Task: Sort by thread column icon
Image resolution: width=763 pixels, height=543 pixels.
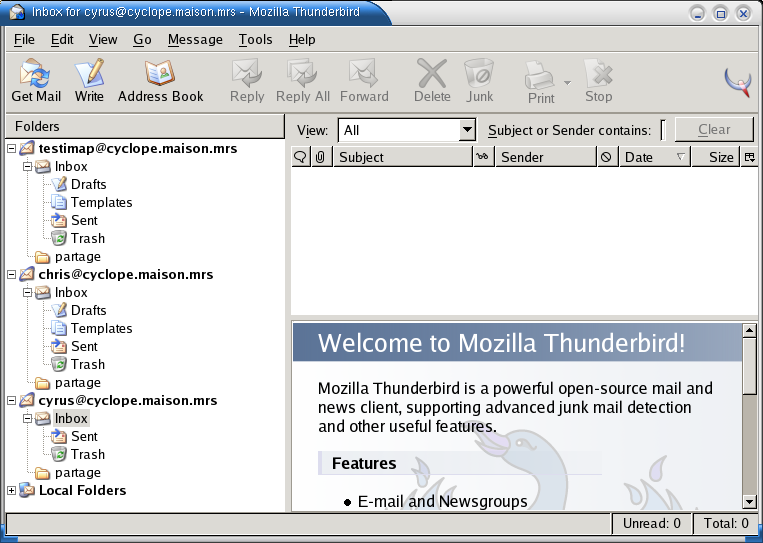Action: pyautogui.click(x=301, y=157)
